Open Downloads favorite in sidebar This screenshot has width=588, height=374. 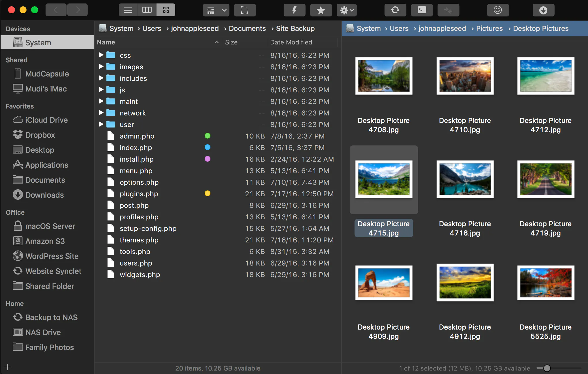pos(47,195)
